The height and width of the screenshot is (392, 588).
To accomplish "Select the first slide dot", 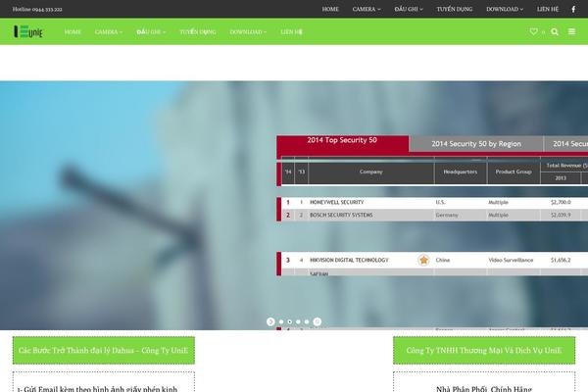I will 281,321.
